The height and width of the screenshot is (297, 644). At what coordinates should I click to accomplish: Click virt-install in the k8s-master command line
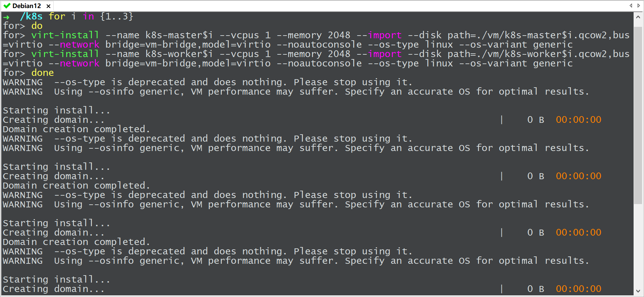pos(65,35)
